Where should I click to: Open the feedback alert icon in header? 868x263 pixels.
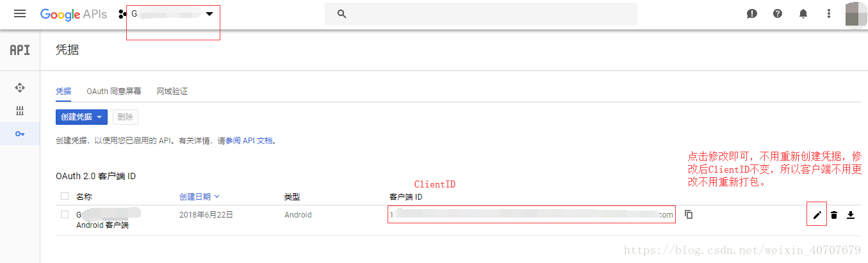752,13
